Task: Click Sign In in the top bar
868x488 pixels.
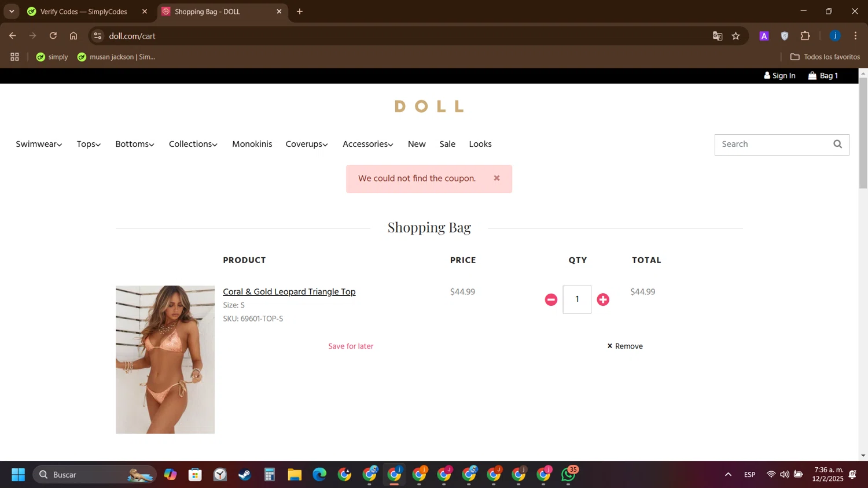Action: click(779, 76)
